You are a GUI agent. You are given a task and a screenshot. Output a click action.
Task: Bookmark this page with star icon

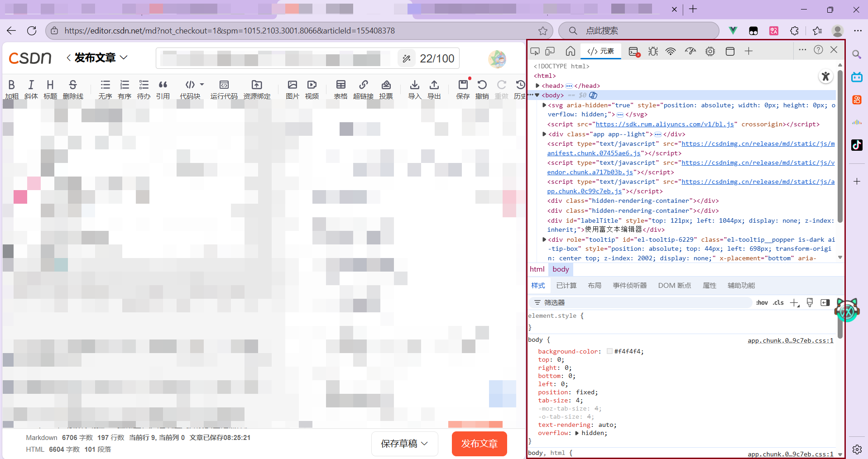click(543, 31)
